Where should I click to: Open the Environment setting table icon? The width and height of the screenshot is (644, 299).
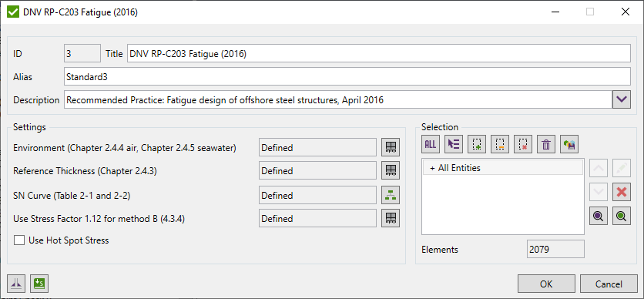click(391, 147)
